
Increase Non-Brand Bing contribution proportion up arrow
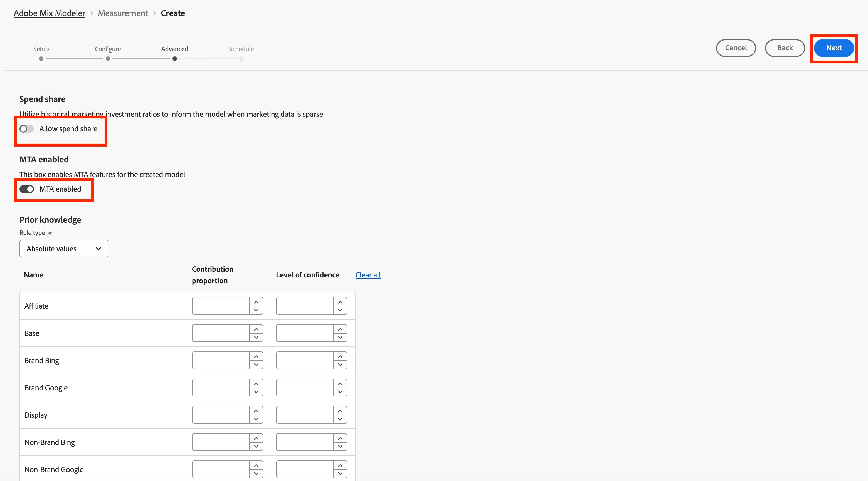pos(256,438)
